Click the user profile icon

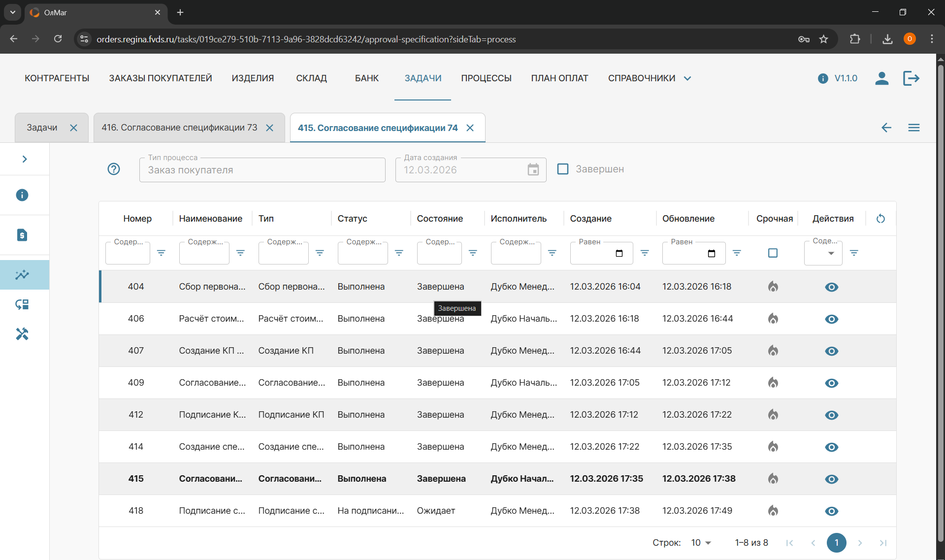tap(881, 78)
